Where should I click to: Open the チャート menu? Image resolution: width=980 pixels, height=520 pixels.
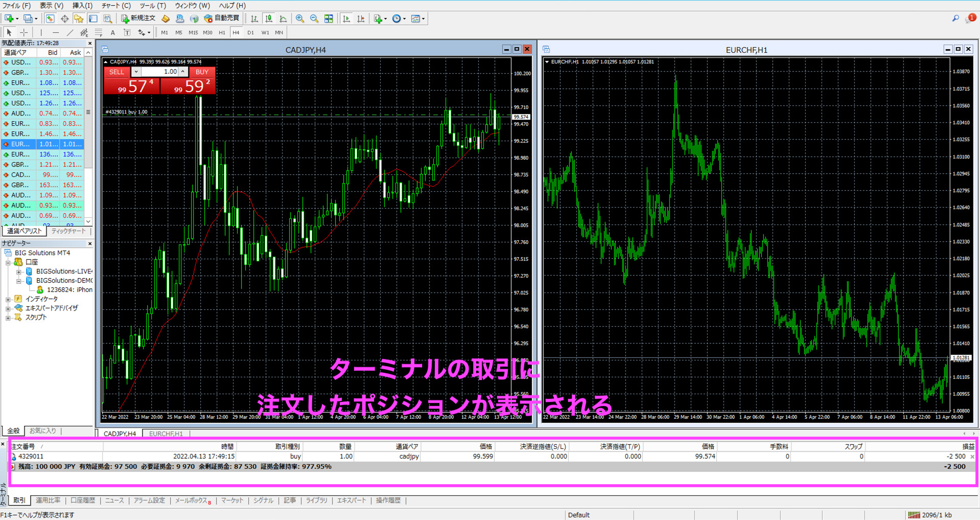tap(116, 5)
